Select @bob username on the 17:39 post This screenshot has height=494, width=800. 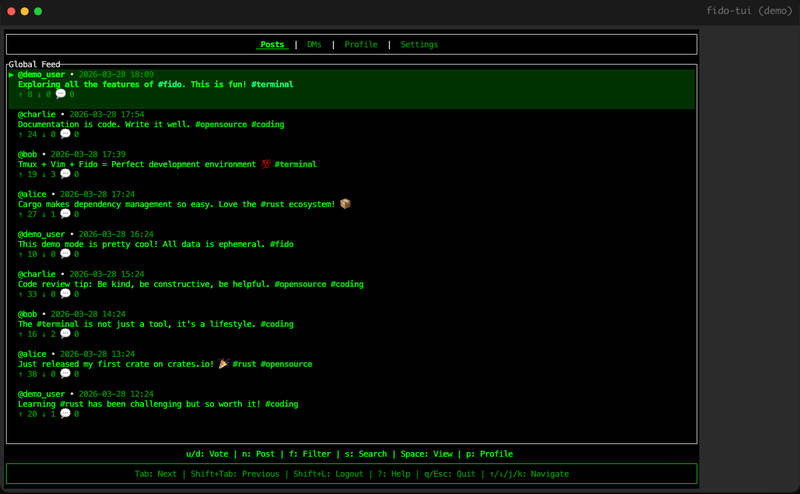(28, 154)
